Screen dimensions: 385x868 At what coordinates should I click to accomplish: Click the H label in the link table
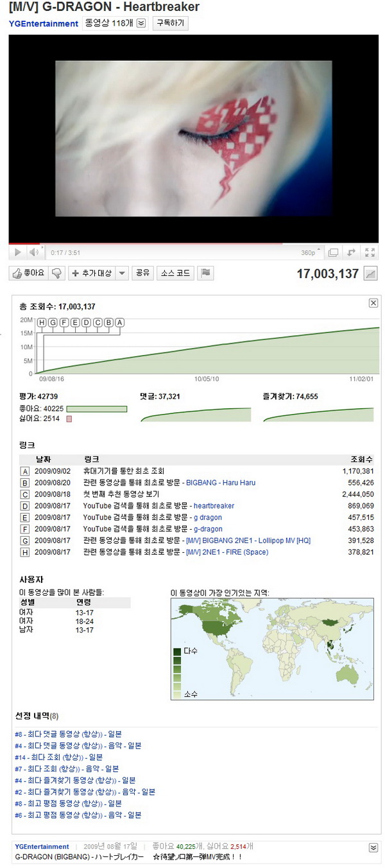25,552
